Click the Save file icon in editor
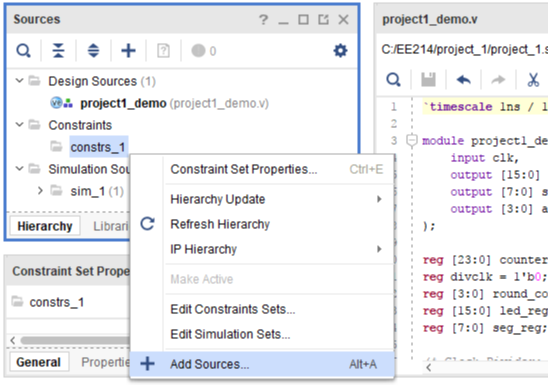Viewport: 549px width, 385px height. point(428,80)
